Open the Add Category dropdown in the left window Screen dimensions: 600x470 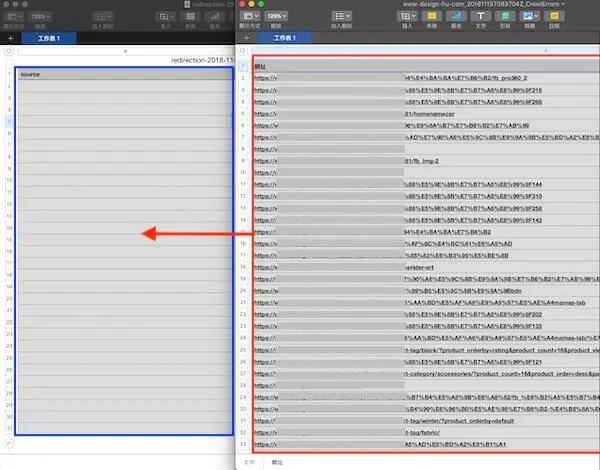(103, 16)
